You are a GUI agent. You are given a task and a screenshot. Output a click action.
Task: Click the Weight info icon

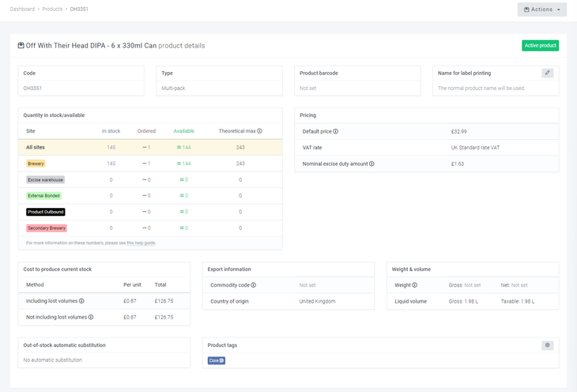(x=415, y=285)
